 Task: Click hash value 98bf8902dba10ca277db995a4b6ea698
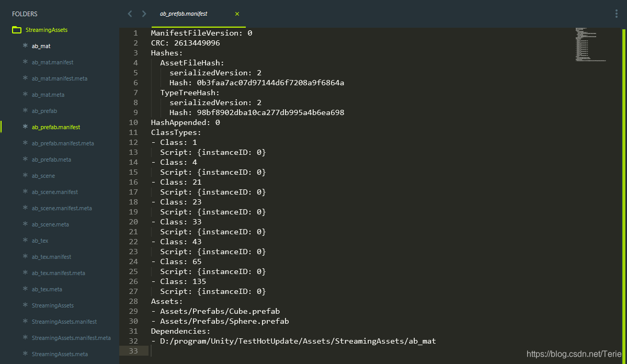pyautogui.click(x=270, y=112)
